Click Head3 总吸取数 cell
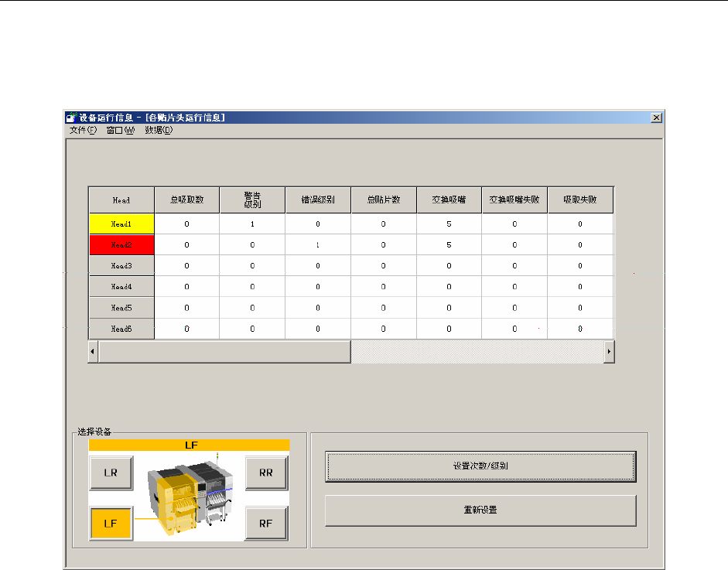 pos(186,266)
